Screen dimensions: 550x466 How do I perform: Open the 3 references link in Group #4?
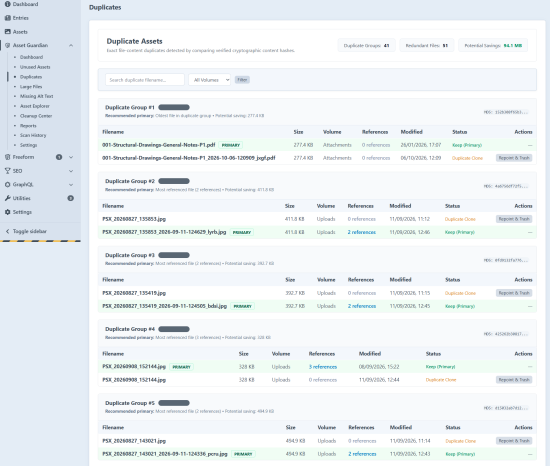pyautogui.click(x=323, y=367)
